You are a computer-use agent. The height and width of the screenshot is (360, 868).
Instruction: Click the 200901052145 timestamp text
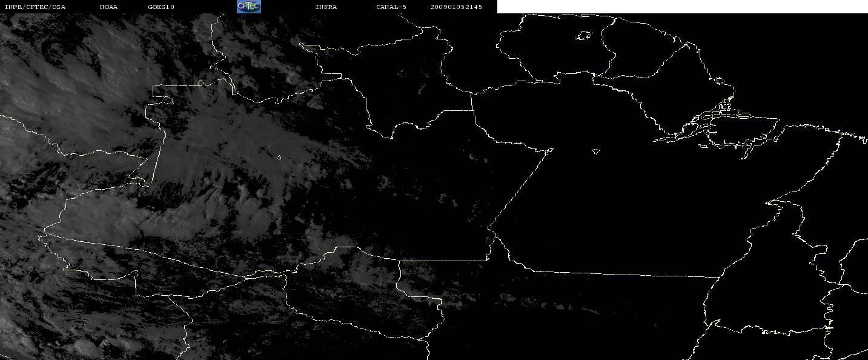click(x=457, y=7)
